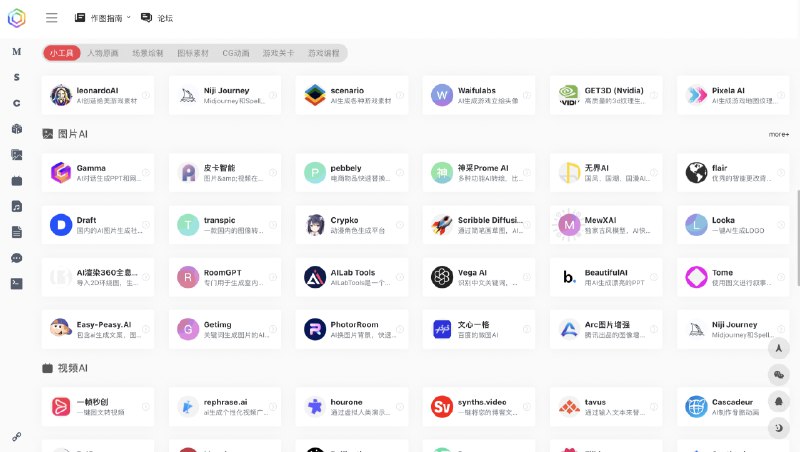The height and width of the screenshot is (452, 800).
Task: Open the pebbely card
Action: coord(352,172)
